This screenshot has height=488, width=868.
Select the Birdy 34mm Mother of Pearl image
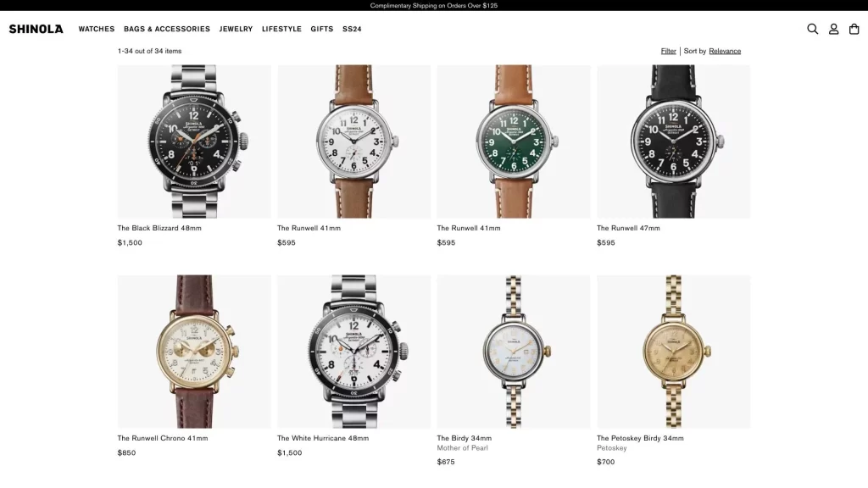click(514, 352)
